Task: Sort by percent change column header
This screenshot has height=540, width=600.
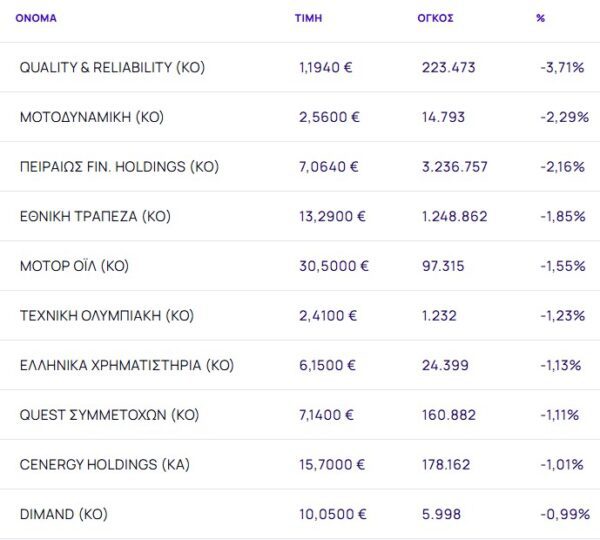Action: pyautogui.click(x=541, y=18)
